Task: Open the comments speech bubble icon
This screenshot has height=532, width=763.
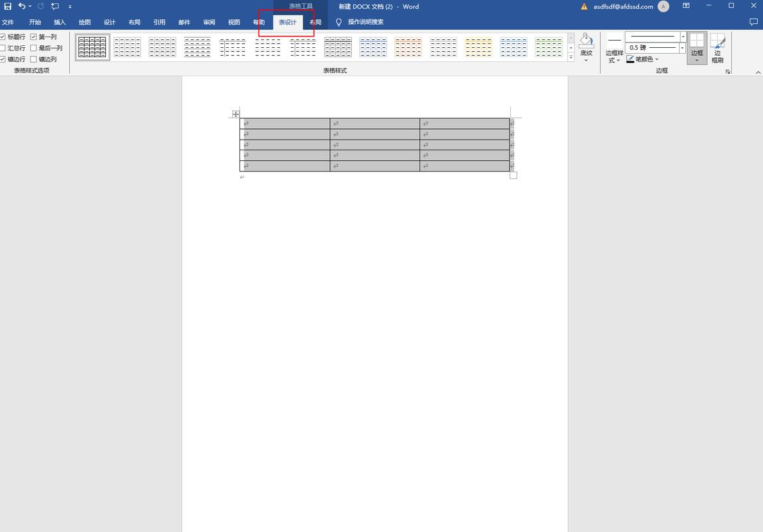Action: (753, 22)
